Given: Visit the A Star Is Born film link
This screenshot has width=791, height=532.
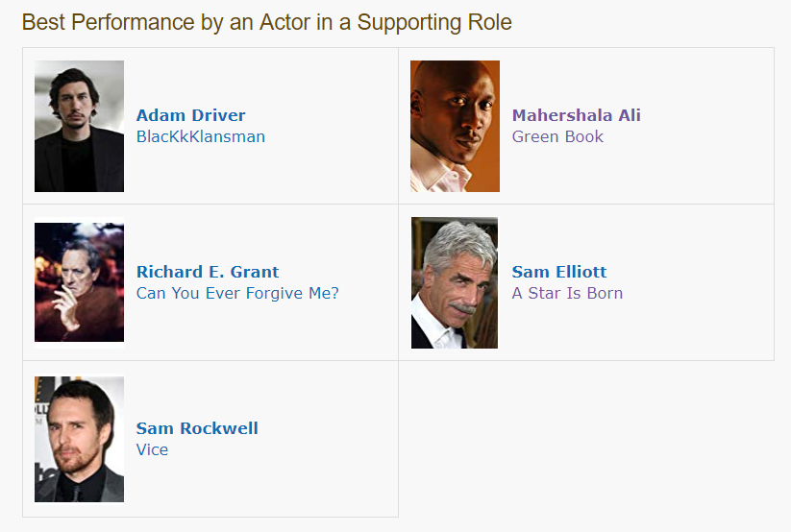Looking at the screenshot, I should coord(567,293).
